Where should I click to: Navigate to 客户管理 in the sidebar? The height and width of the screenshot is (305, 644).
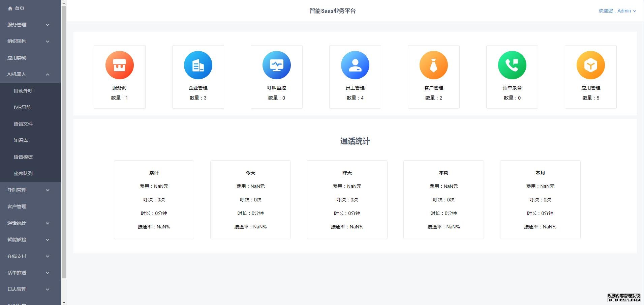tap(17, 206)
